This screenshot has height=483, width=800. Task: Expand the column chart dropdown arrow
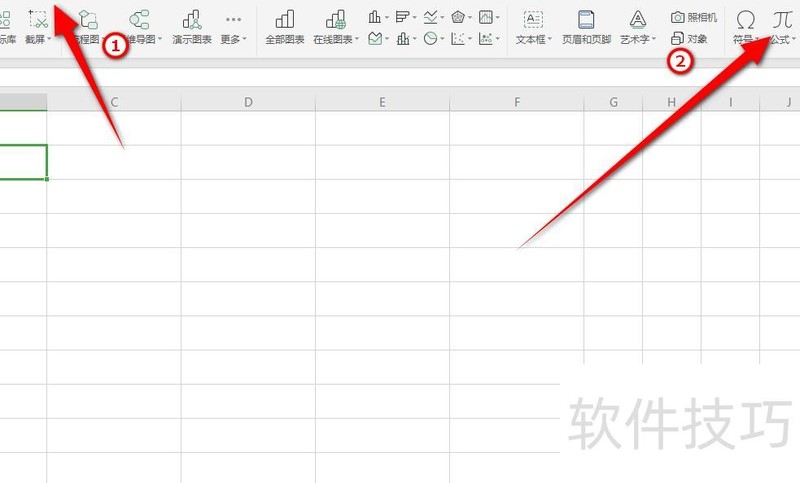coord(387,17)
